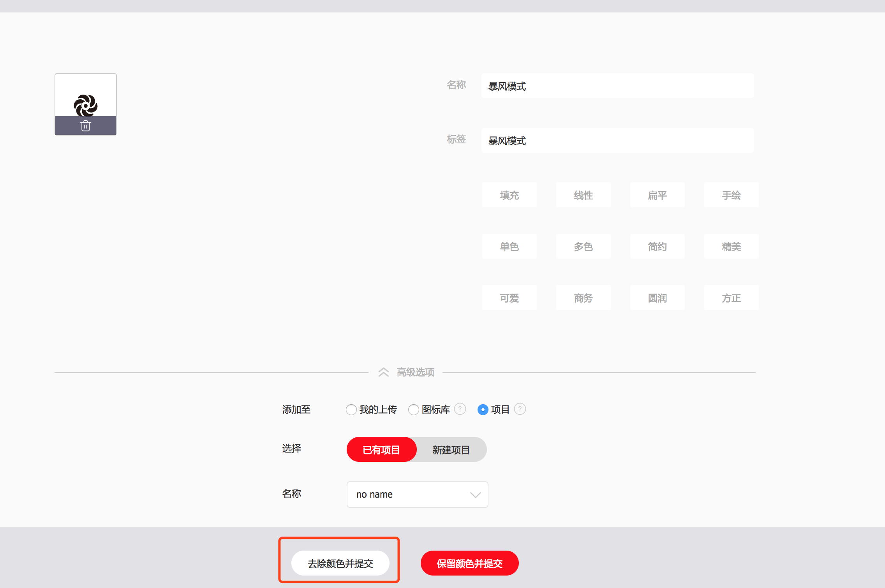Click the 标签 input field
Viewport: 885px width, 588px height.
coord(617,141)
